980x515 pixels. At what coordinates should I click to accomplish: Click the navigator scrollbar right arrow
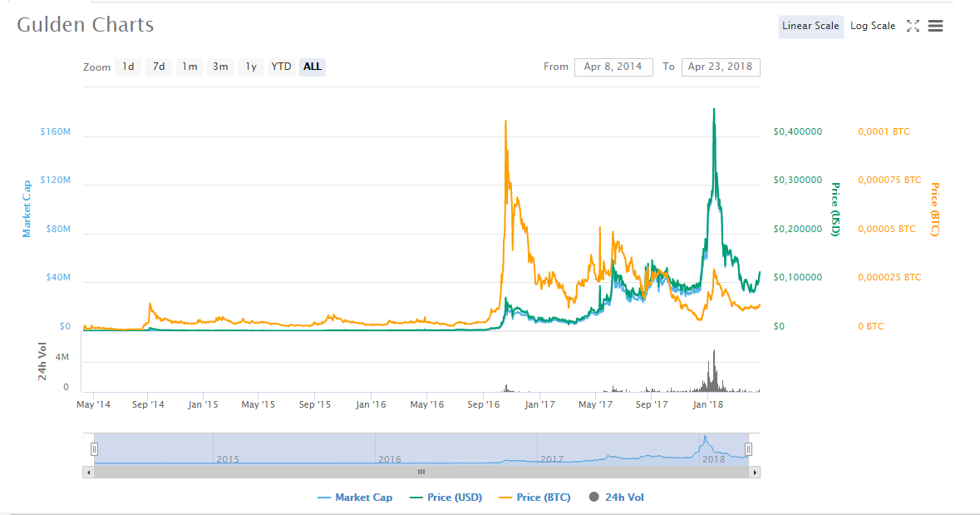pyautogui.click(x=755, y=473)
